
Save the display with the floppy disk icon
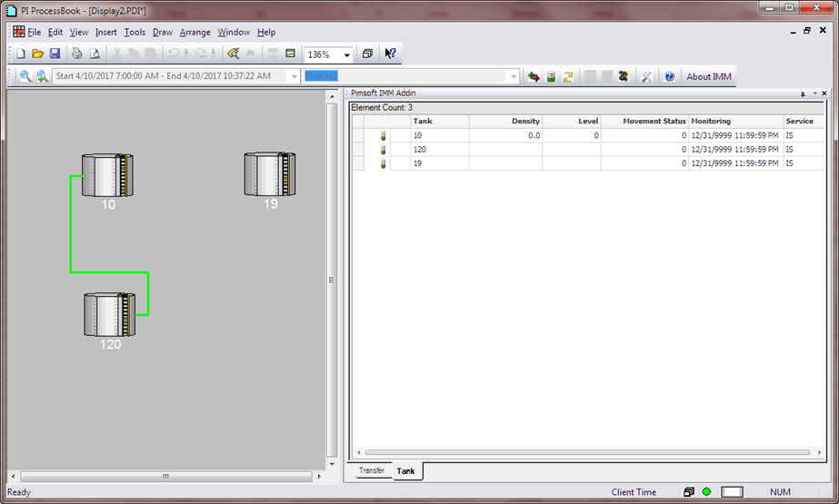point(55,54)
